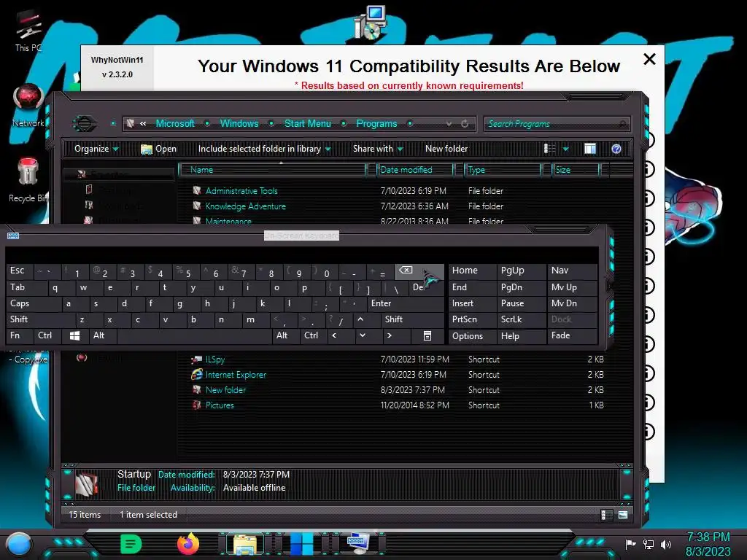Open the help icon in Explorer toolbar
Screen dimensions: 747x560
click(616, 149)
